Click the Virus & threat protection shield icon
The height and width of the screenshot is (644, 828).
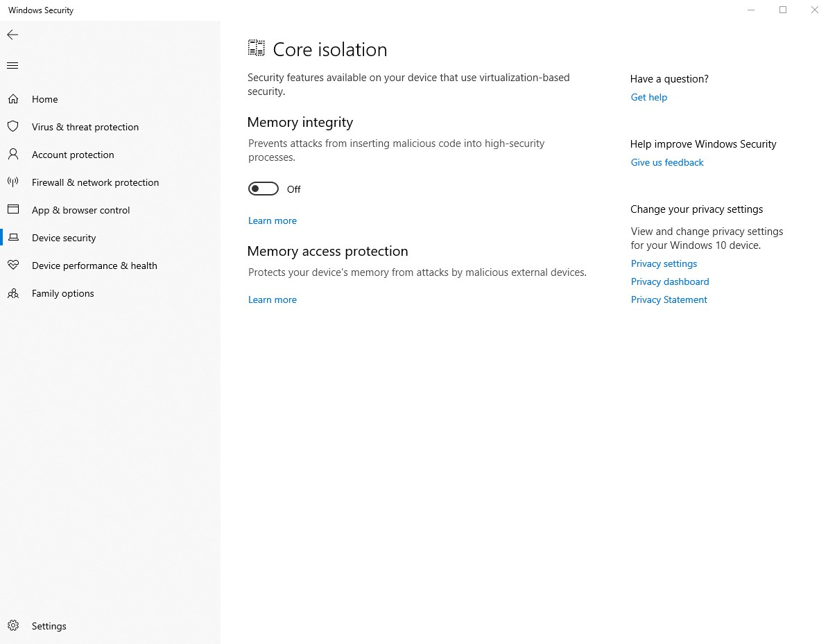[13, 127]
